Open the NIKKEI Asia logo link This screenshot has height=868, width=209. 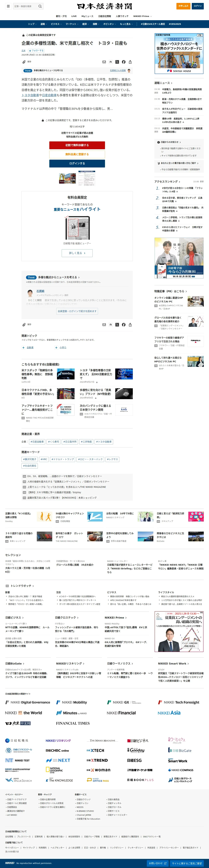(x=169, y=713)
